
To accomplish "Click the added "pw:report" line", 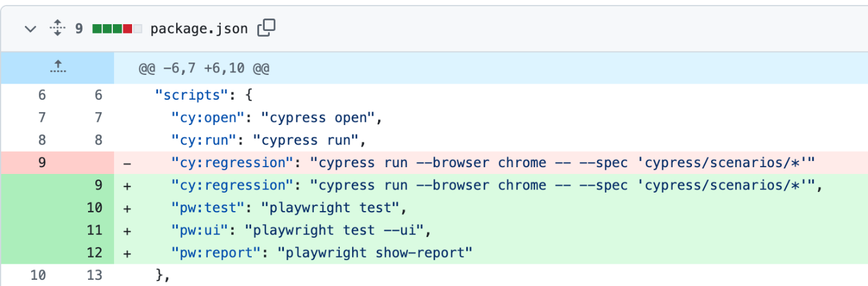I will pyautogui.click(x=491, y=253).
